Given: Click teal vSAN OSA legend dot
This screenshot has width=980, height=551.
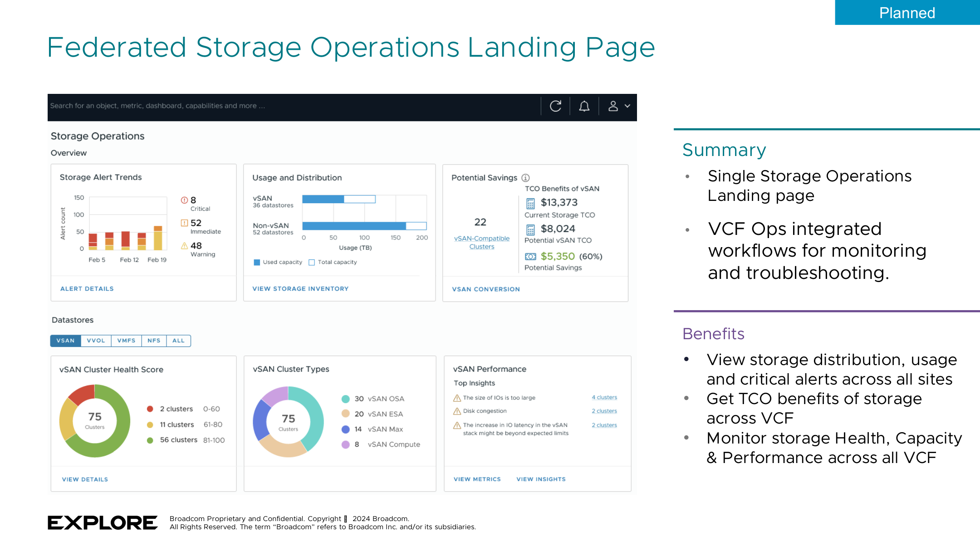Looking at the screenshot, I should [345, 399].
